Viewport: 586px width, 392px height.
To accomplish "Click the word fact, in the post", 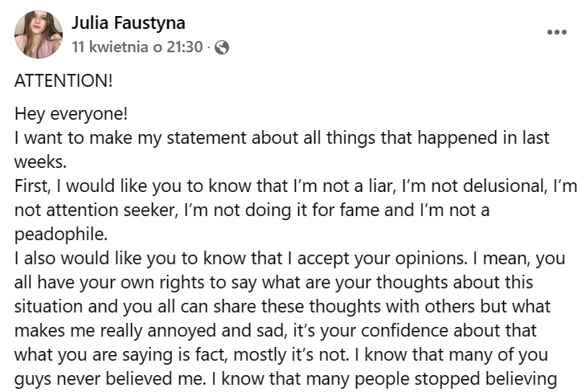I will pos(212,355).
